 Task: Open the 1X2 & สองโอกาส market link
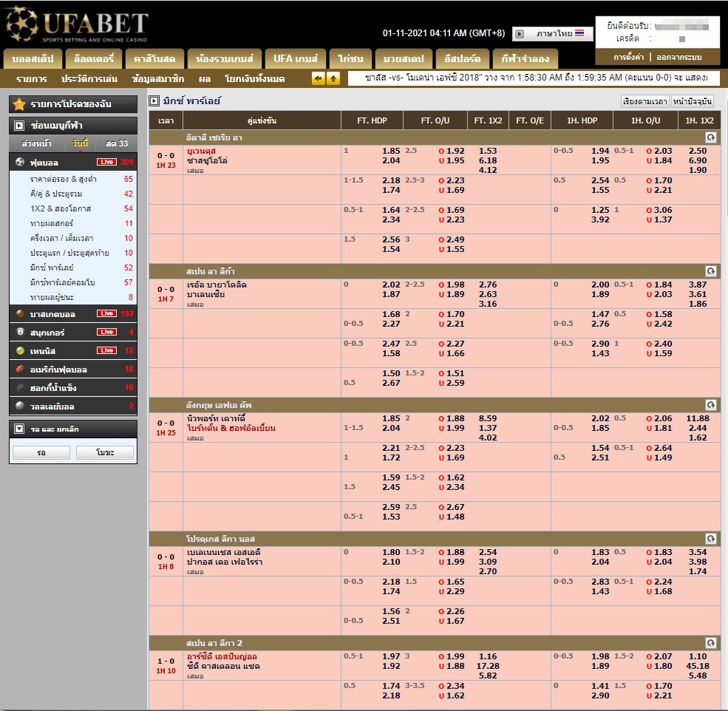(x=61, y=208)
